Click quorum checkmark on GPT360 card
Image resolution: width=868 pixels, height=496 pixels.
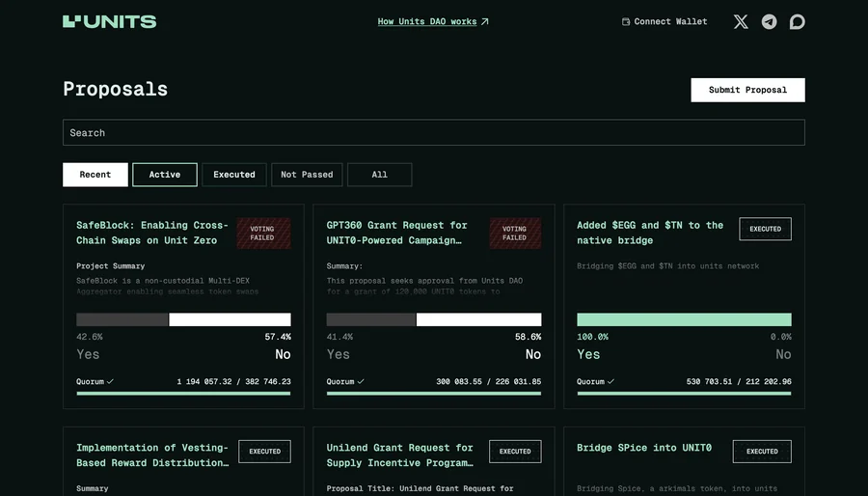(x=361, y=381)
